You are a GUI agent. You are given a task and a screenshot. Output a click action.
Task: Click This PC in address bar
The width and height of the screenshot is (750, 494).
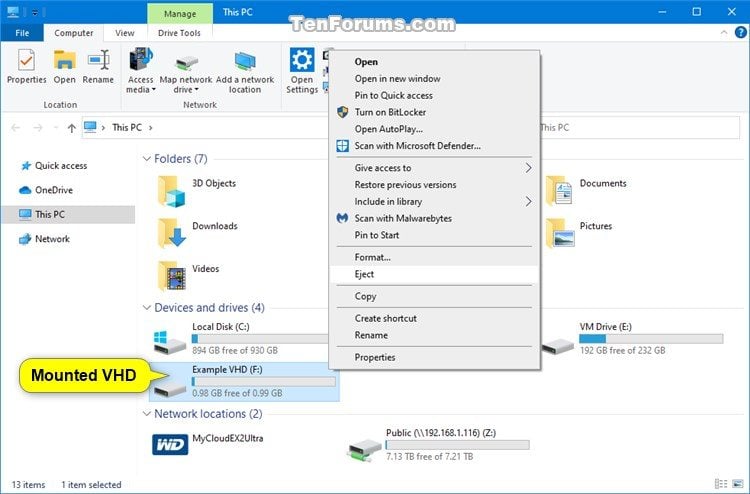pos(127,128)
